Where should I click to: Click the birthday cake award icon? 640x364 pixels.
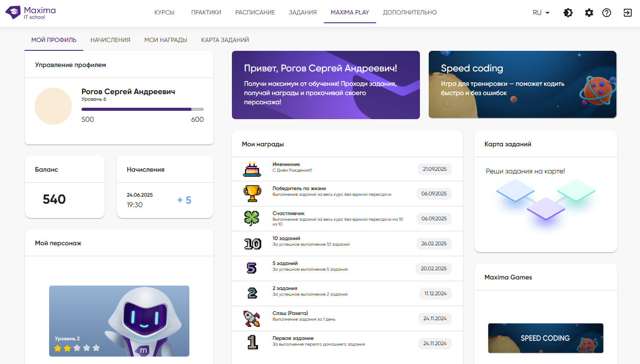(x=252, y=169)
